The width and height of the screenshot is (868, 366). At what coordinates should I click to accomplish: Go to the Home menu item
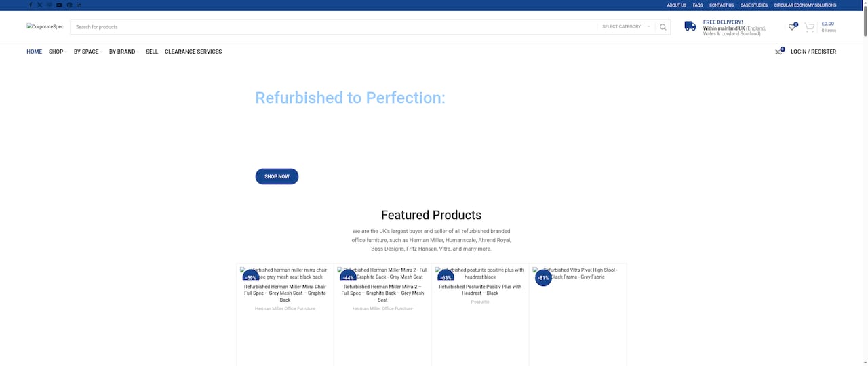pyautogui.click(x=34, y=52)
